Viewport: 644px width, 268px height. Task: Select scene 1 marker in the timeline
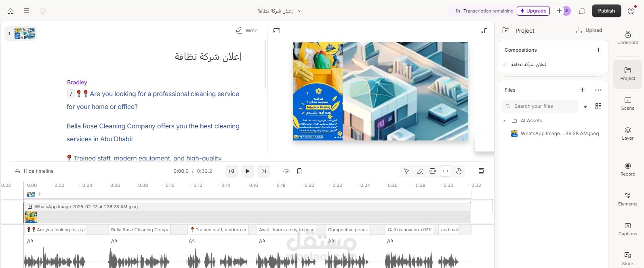point(34,194)
